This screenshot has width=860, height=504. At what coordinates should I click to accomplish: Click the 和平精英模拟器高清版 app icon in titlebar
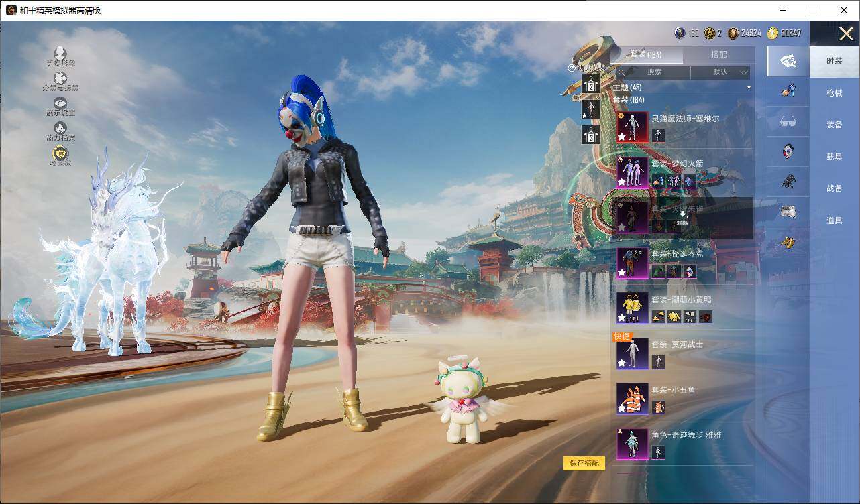pos(11,10)
